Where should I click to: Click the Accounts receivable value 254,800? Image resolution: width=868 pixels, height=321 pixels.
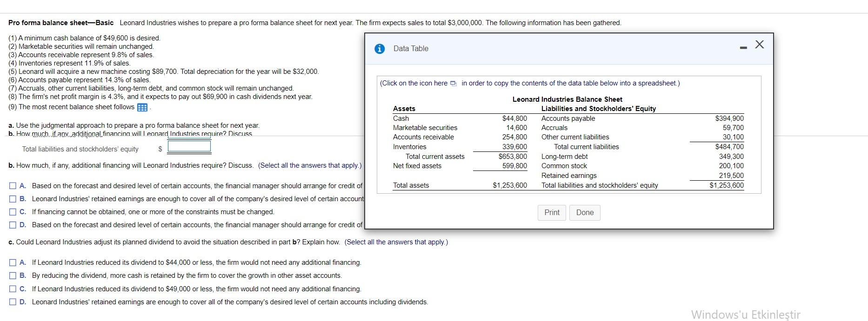514,137
